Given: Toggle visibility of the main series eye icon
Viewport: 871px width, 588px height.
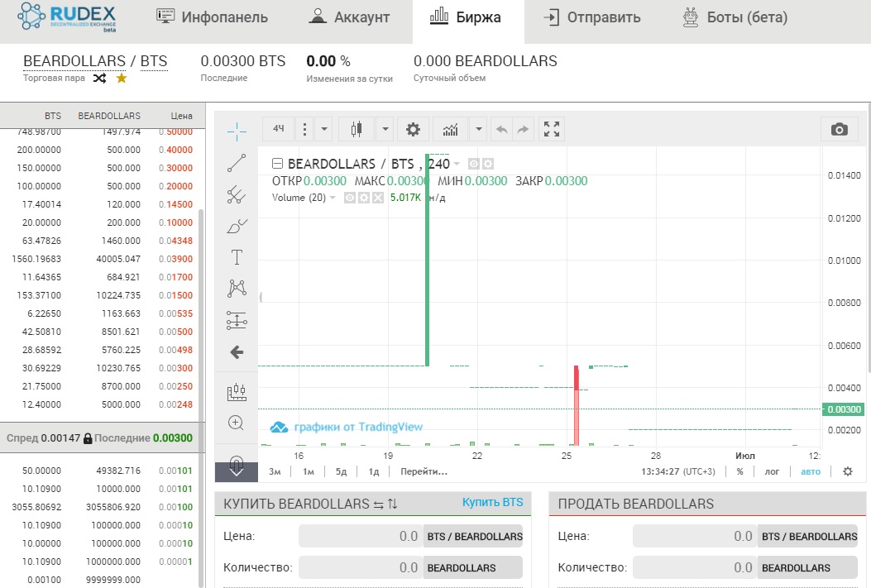Looking at the screenshot, I should pos(474,164).
